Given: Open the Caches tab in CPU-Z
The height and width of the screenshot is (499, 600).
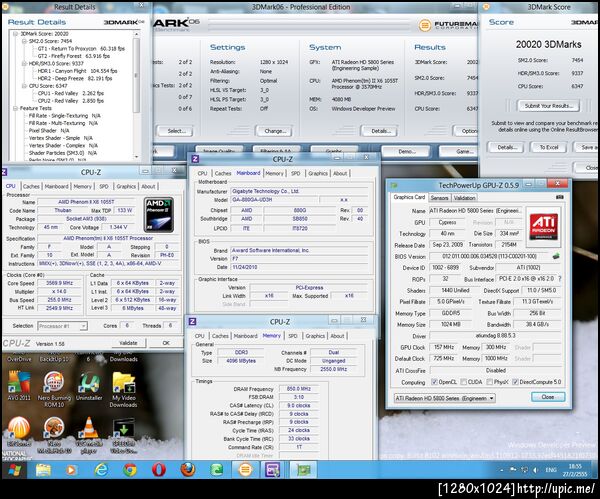Looking at the screenshot, I should click(x=31, y=186).
